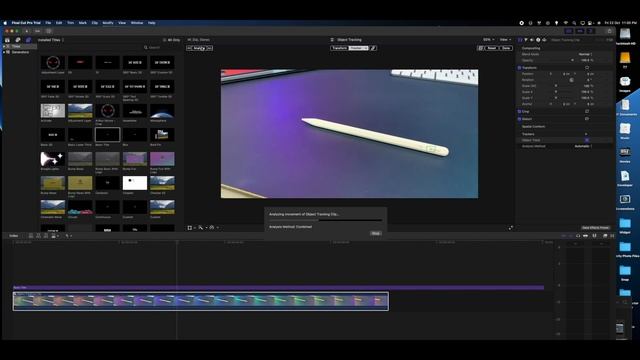The width and height of the screenshot is (640, 360).
Task: Click the Rotation dial control
Action: point(571,80)
